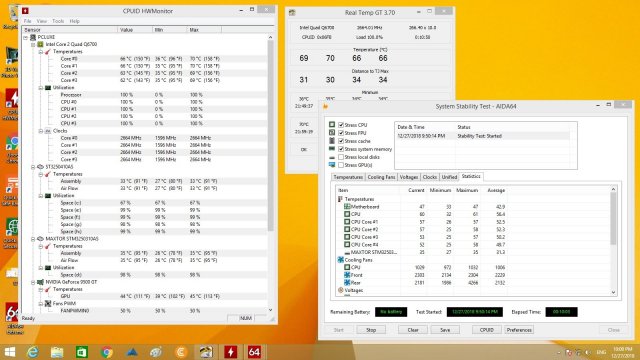The image size is (640, 360).
Task: Click the Rear fan icon in AIDA64 statistics
Action: 347,282
